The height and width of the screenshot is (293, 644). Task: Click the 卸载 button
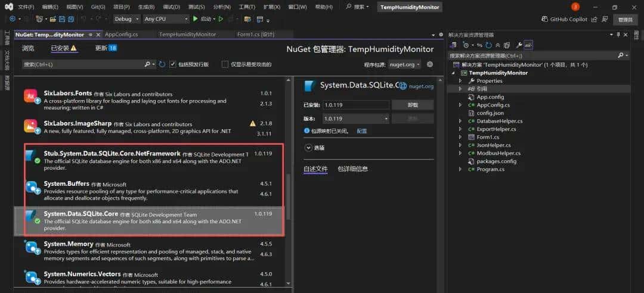tap(413, 105)
